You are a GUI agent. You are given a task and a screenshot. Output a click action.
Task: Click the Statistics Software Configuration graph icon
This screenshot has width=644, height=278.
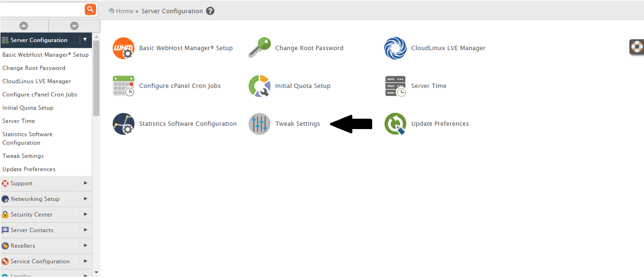pyautogui.click(x=124, y=124)
